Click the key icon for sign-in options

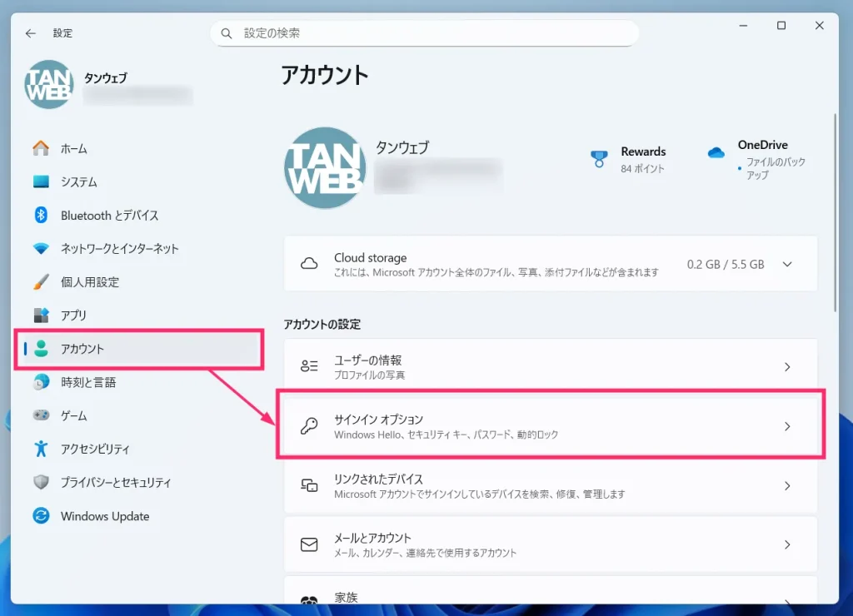click(309, 425)
